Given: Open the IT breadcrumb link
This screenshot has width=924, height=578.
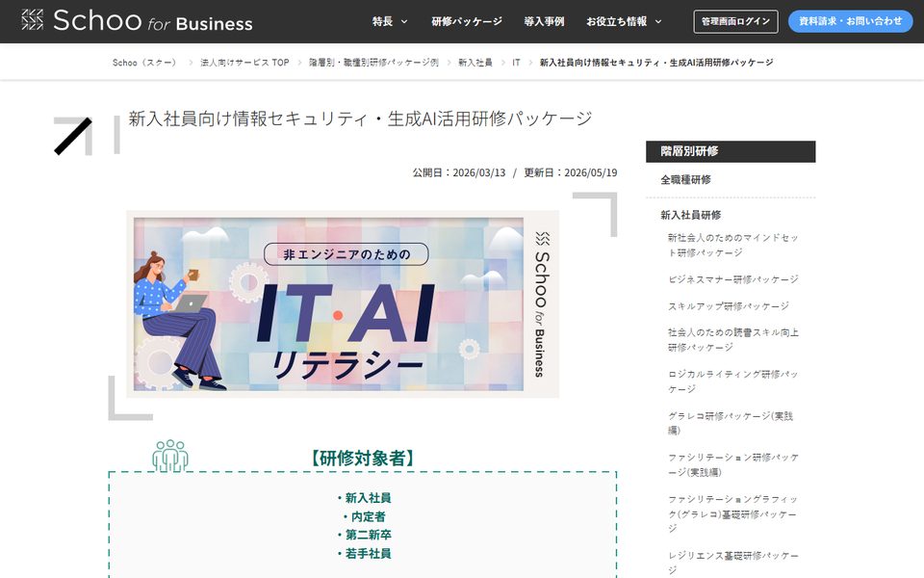Looking at the screenshot, I should 516,63.
